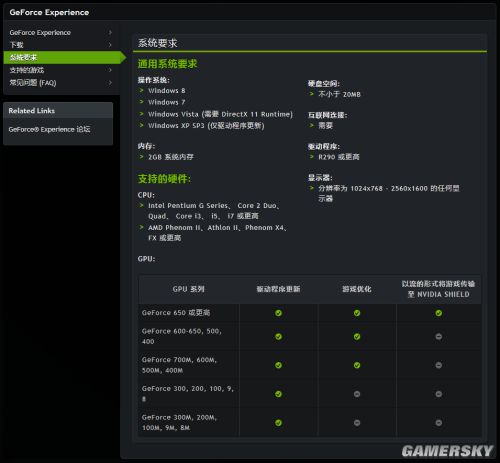Open the GeForce® Experience 论坛 link

tap(49, 129)
